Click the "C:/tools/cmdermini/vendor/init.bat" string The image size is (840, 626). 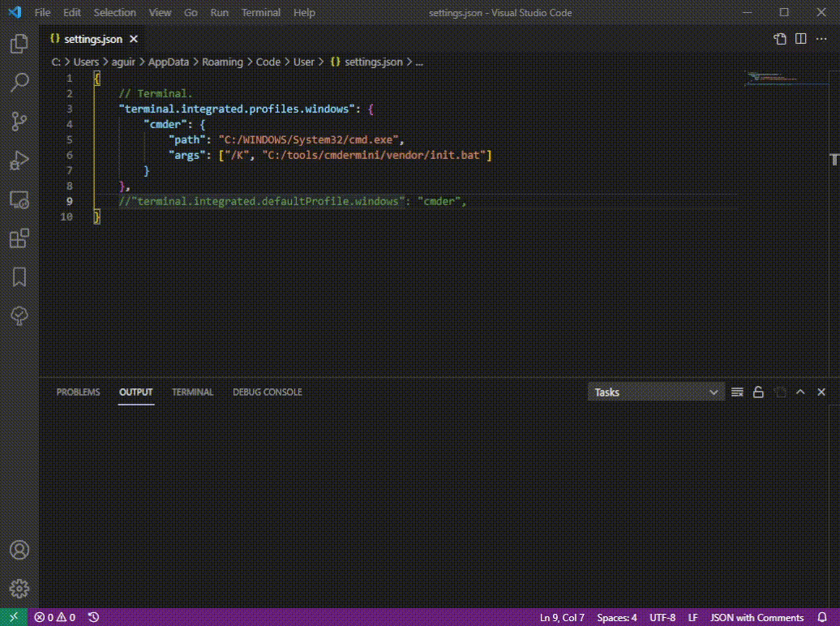[374, 156]
